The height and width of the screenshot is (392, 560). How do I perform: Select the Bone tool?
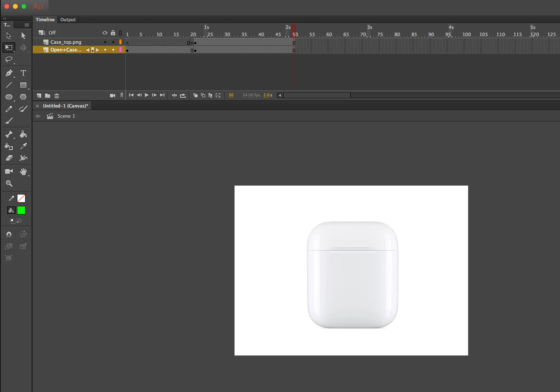(9, 134)
